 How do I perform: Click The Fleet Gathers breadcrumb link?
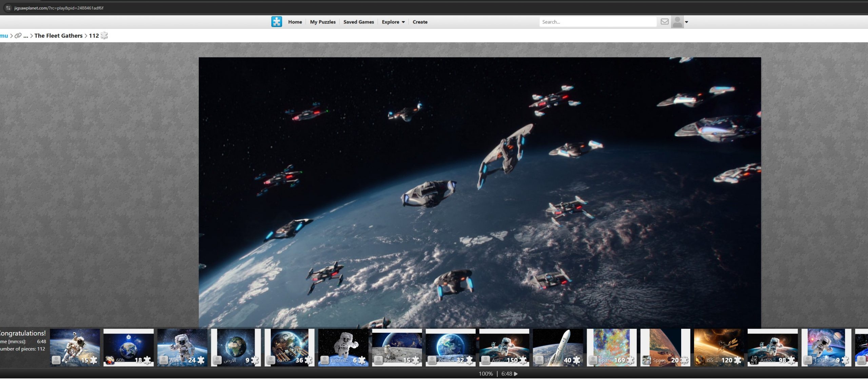coord(58,36)
